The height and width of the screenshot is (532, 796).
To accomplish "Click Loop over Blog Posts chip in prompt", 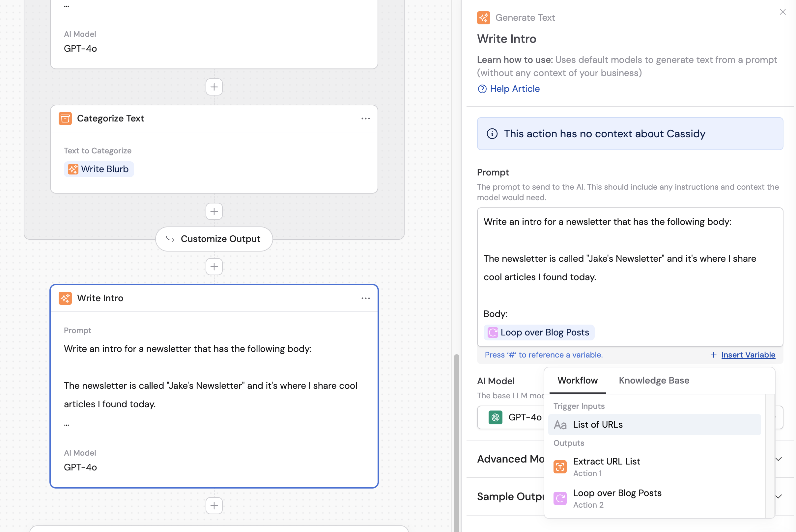I will tap(539, 332).
